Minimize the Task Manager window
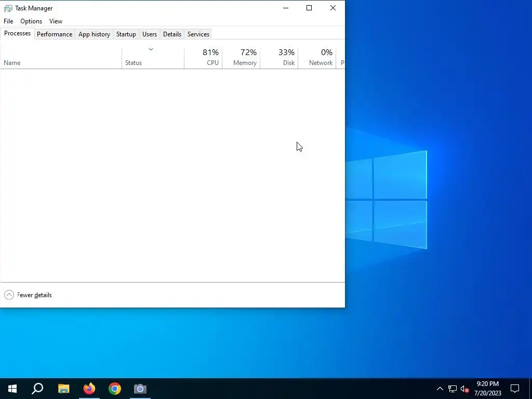Screen dimensions: 532x399 286,8
